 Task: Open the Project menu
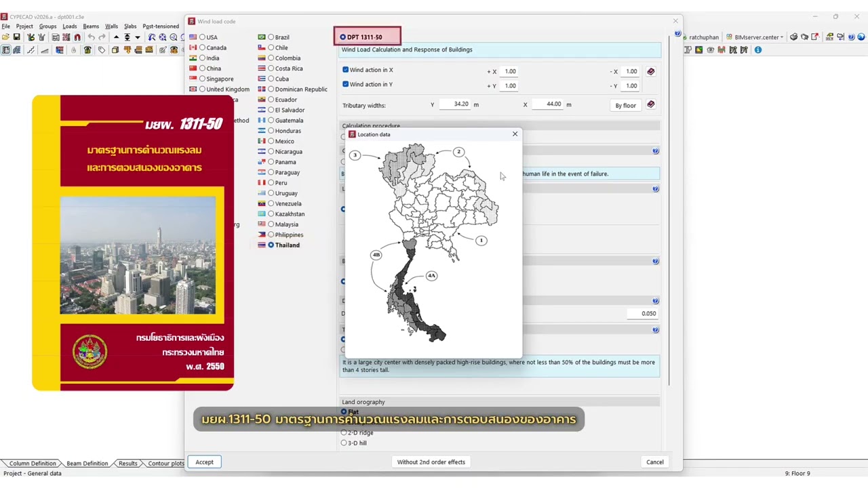coord(24,26)
